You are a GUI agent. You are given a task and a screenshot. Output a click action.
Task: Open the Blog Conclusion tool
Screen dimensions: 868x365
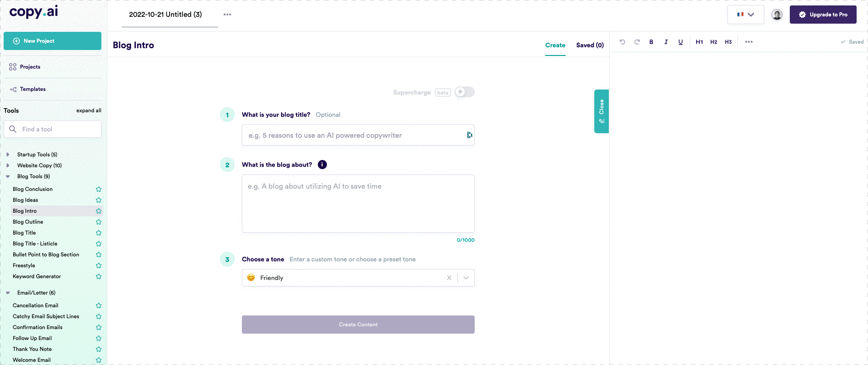(33, 189)
